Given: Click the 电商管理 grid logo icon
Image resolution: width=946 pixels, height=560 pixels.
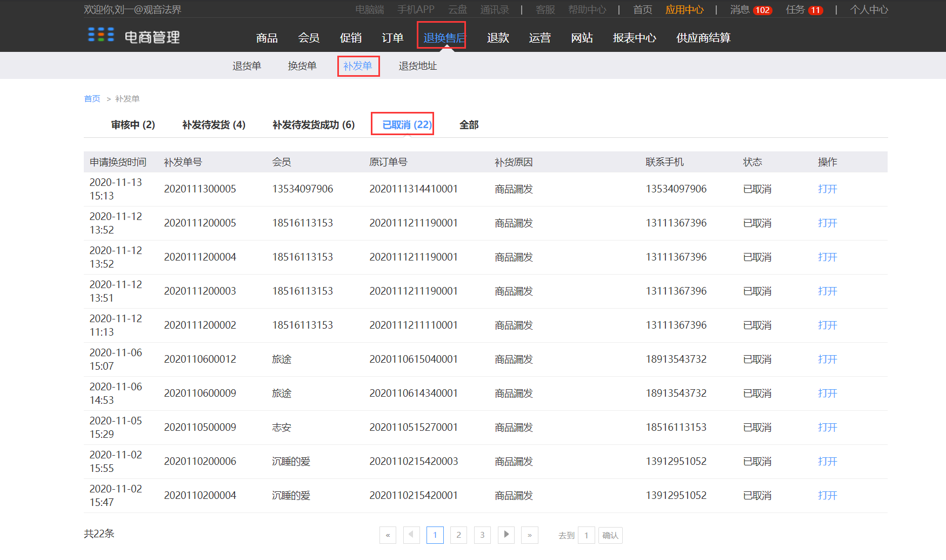Looking at the screenshot, I should coord(101,35).
